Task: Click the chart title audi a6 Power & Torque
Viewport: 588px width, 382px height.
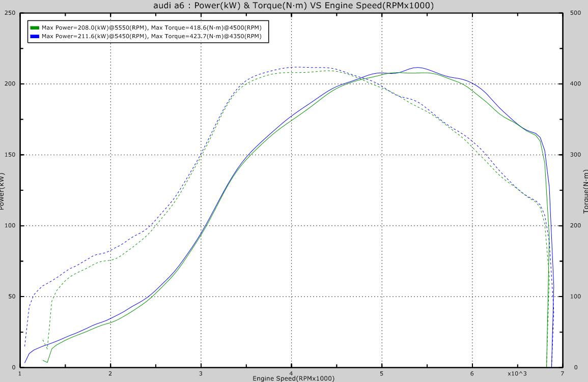Action: (294, 5)
